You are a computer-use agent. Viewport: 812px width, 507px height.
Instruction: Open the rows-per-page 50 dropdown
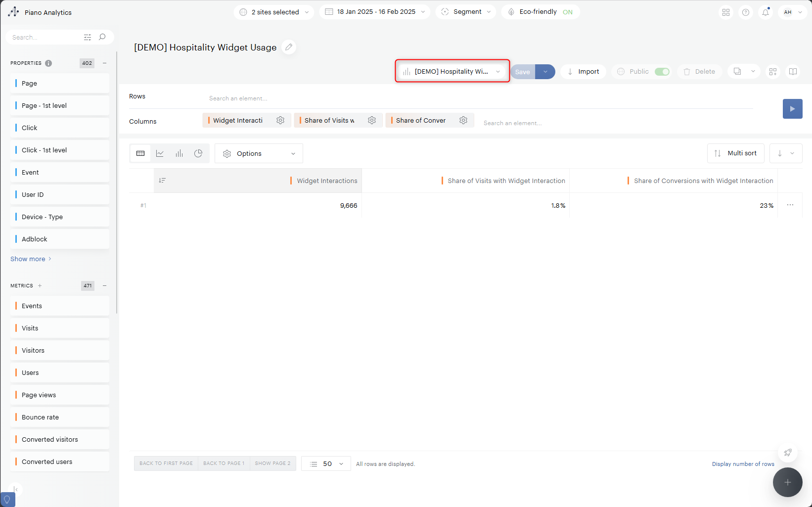pos(326,463)
